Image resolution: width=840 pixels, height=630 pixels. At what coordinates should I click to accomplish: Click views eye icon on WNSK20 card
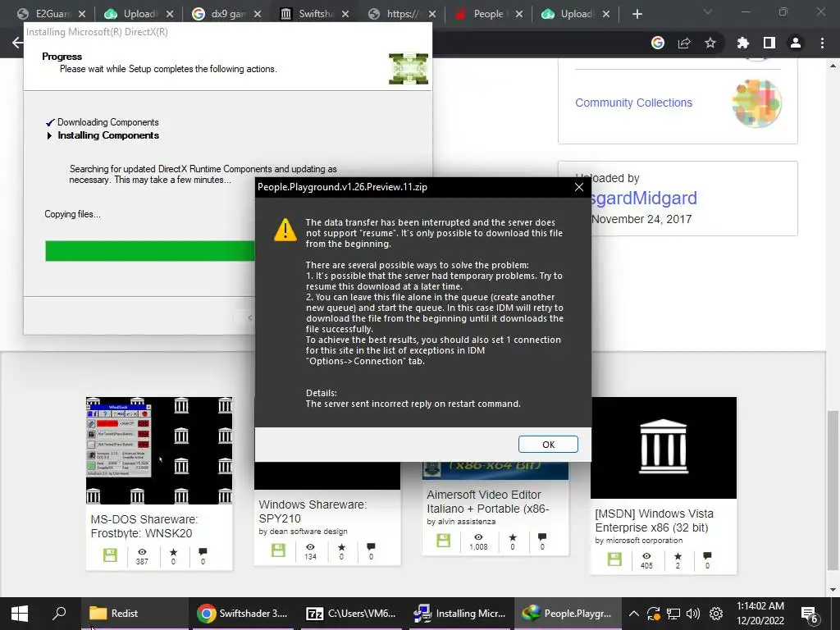click(142, 552)
